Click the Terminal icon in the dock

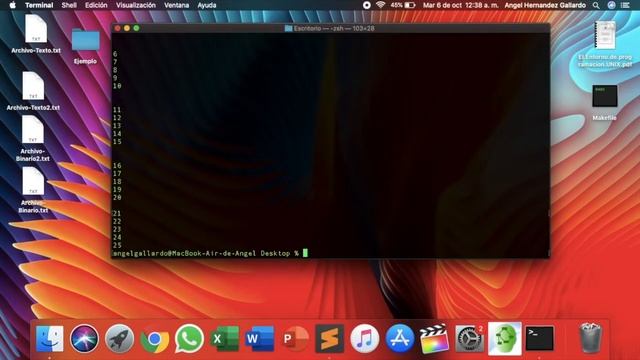pyautogui.click(x=539, y=338)
